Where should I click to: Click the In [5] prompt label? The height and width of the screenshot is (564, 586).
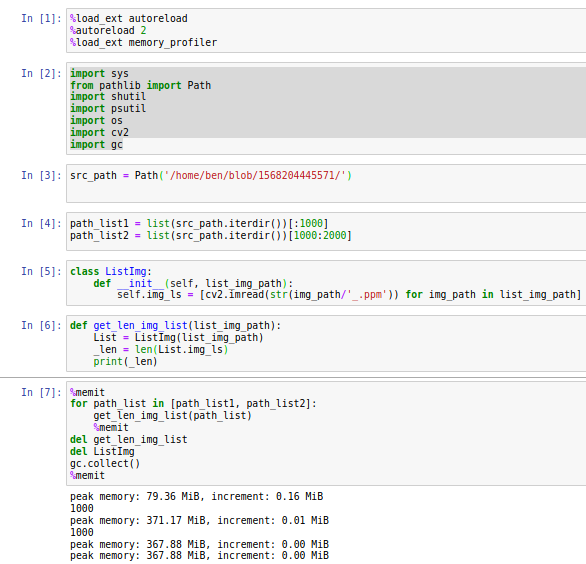pyautogui.click(x=41, y=271)
